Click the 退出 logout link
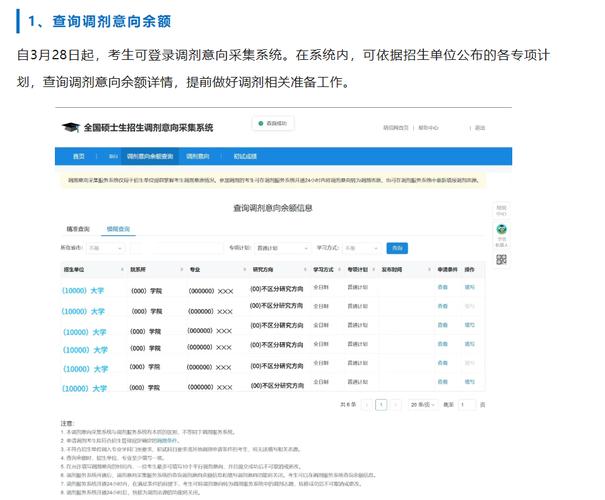Viewport: 605px width, 500px height. (480, 128)
